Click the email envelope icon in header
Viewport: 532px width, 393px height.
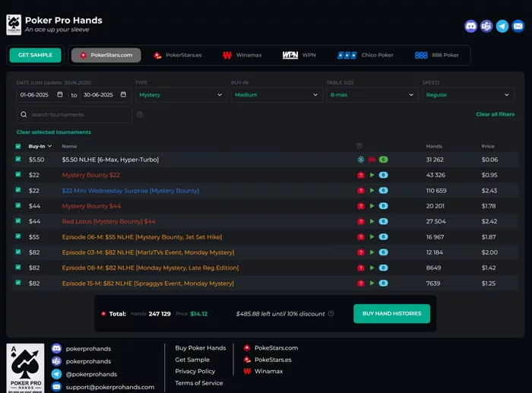coord(518,26)
